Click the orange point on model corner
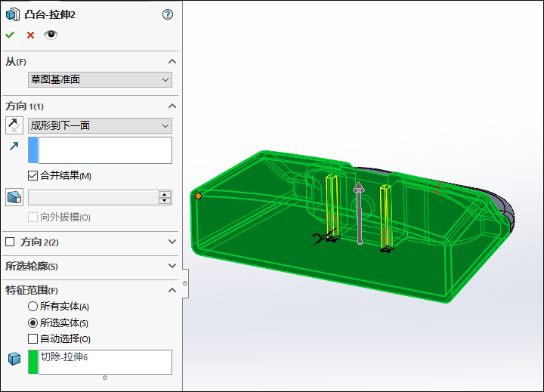Viewport: 544px width, 392px height. pyautogui.click(x=198, y=196)
